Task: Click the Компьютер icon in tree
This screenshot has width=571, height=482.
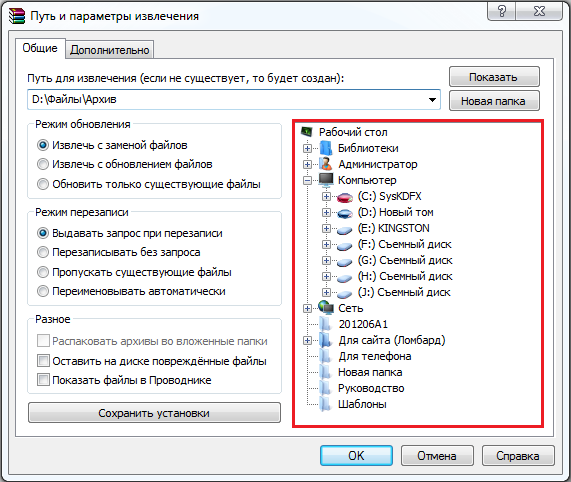Action: point(326,179)
